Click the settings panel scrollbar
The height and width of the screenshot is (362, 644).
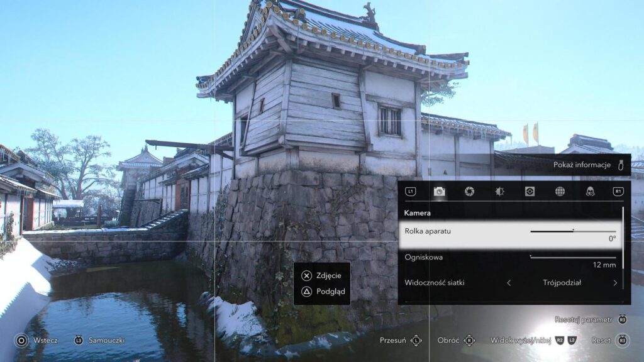coord(623,236)
